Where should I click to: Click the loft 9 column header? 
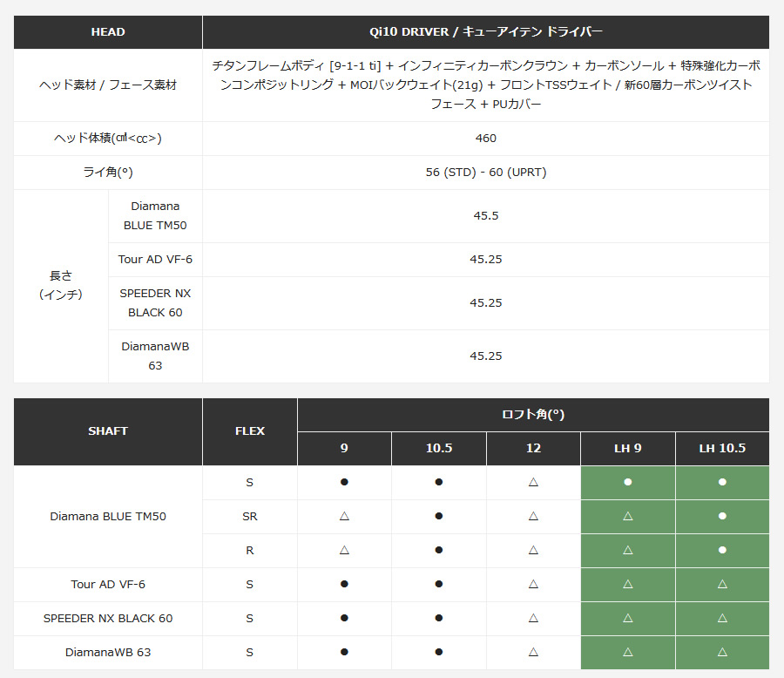(x=344, y=448)
